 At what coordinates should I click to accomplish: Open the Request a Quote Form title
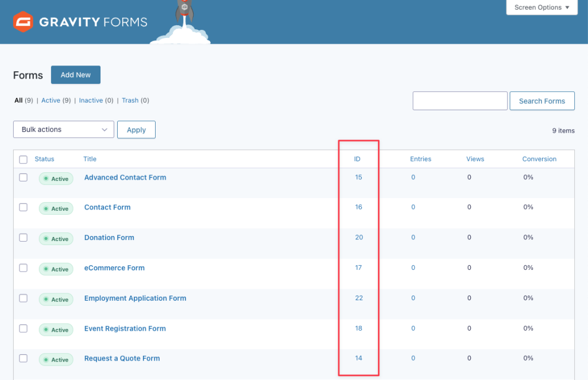(122, 359)
